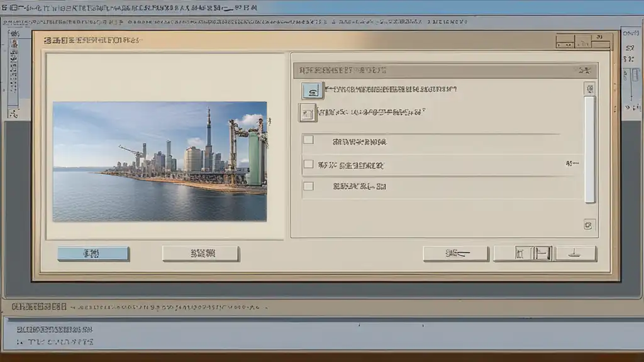Tick the first checkbox in the options list
Viewport: 644px width, 362px height.
tap(308, 140)
